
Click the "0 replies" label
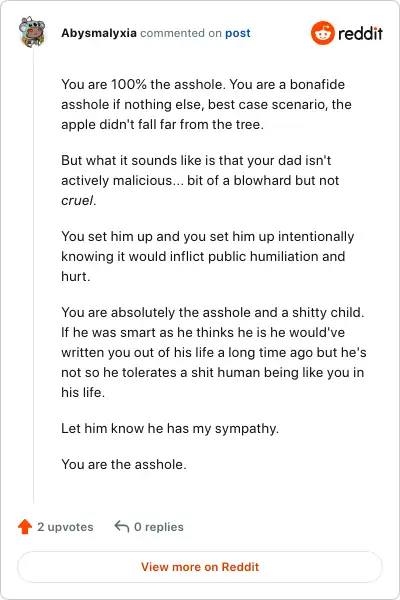[159, 527]
